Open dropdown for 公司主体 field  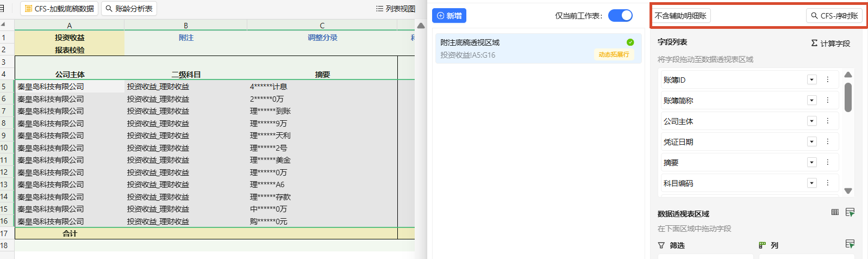pos(812,121)
